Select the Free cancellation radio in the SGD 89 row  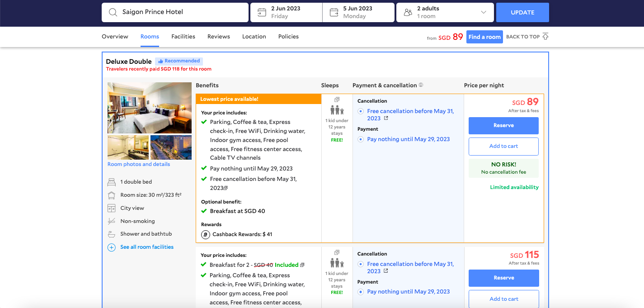pos(361,111)
